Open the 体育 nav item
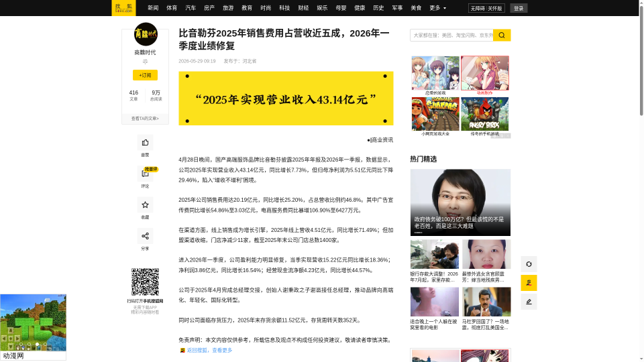This screenshot has width=644, height=362. coord(172,8)
